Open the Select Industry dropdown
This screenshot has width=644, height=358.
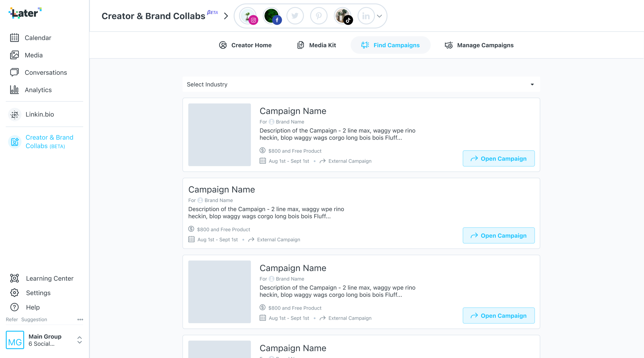361,84
